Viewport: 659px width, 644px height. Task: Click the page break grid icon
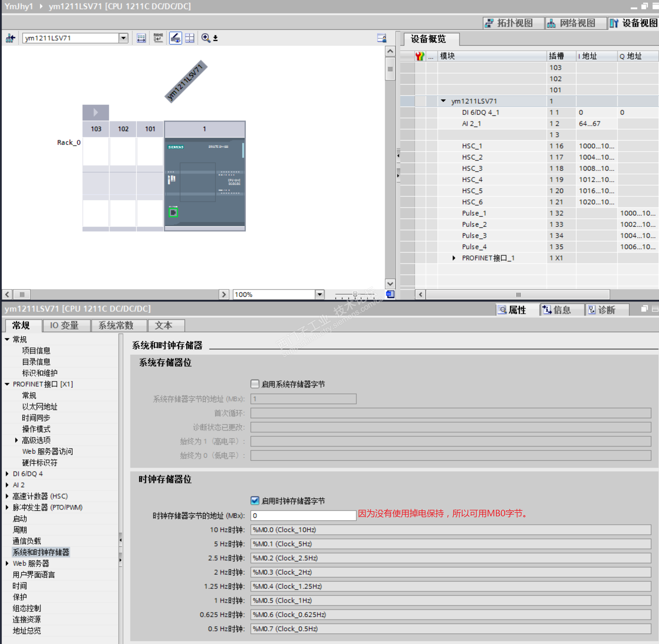point(190,38)
